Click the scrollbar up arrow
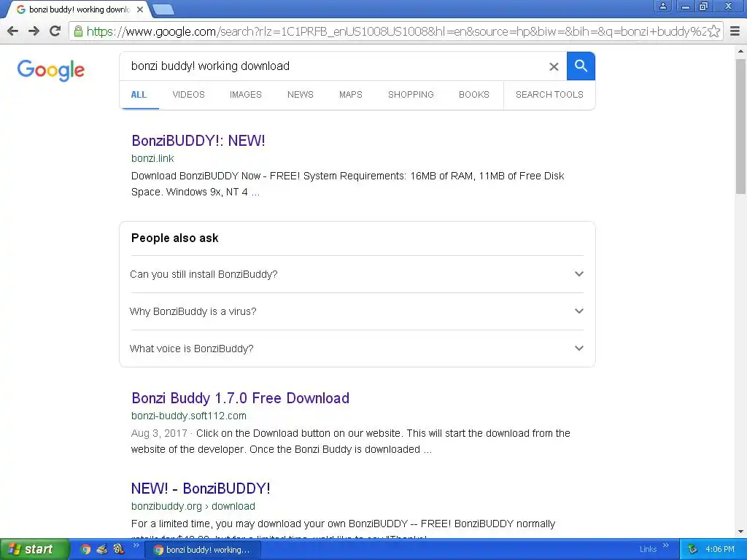Viewport: 747px width, 560px height. coord(740,51)
